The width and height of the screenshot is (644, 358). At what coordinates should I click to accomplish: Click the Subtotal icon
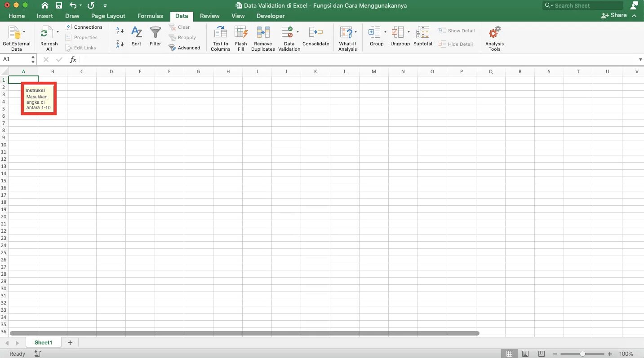pos(422,32)
